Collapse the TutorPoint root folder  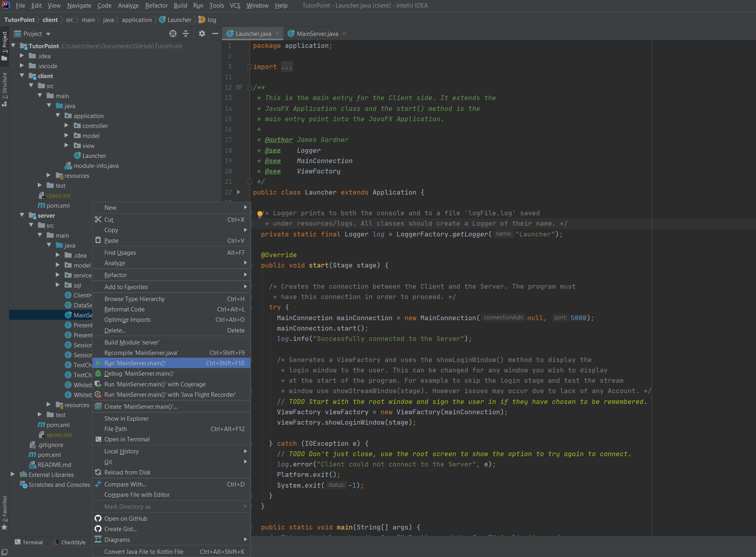pyautogui.click(x=14, y=46)
